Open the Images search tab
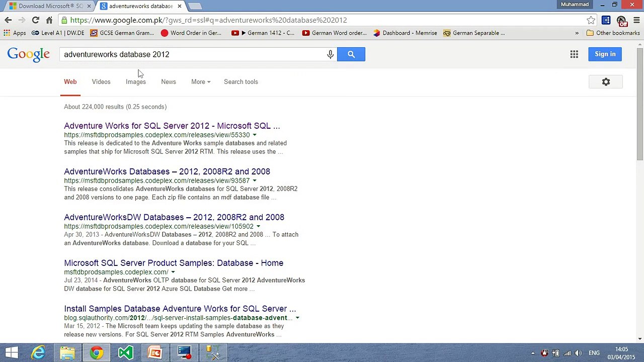The image size is (644, 362). pyautogui.click(x=136, y=82)
